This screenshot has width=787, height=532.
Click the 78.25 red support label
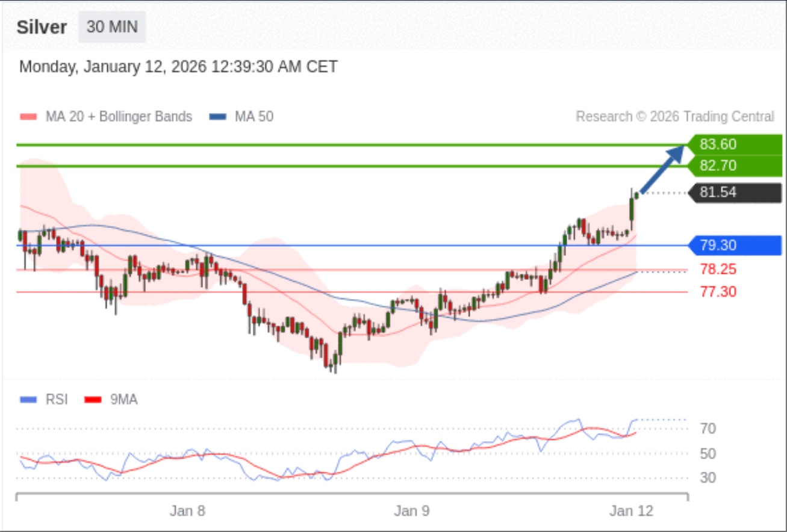pos(718,269)
